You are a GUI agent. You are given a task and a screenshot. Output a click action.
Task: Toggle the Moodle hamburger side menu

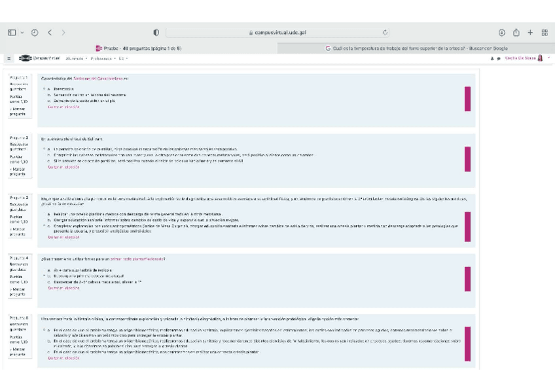pyautogui.click(x=9, y=58)
